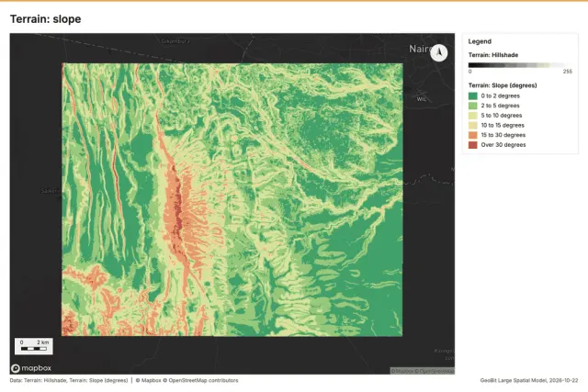This screenshot has width=588, height=392.
Task: Click the 'Terrain: Hillshade' legend label
Action: (x=493, y=55)
